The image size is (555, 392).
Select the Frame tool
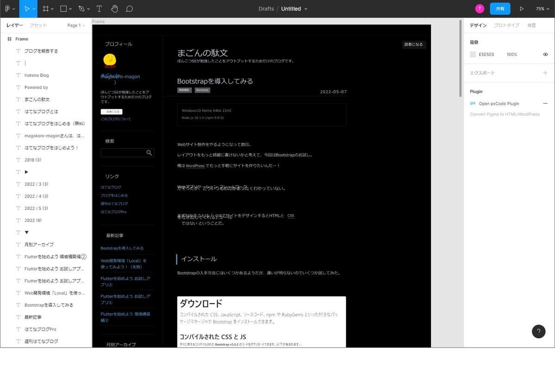click(45, 9)
